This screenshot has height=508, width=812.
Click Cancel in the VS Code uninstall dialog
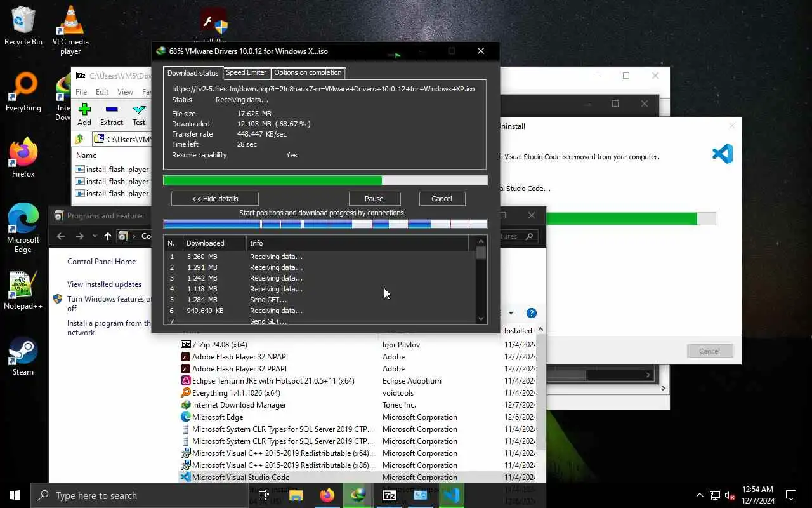(x=709, y=351)
